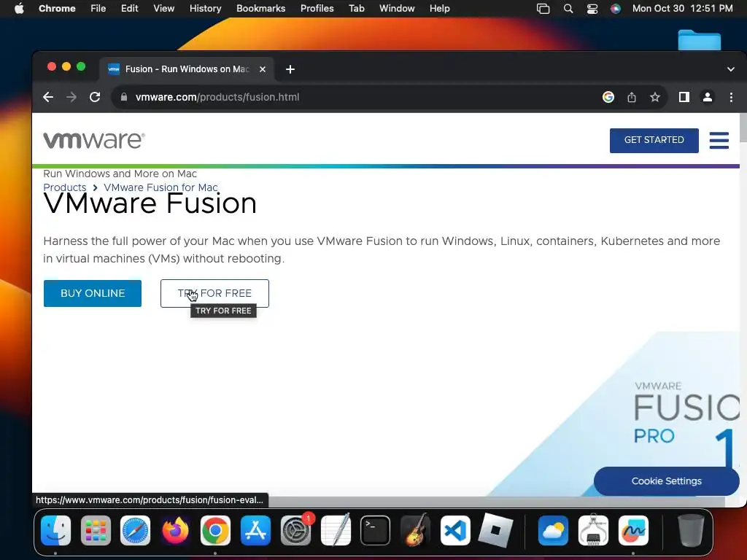Screen dimensions: 747x560
Task: Click the Chrome forward arrow
Action: [71, 97]
